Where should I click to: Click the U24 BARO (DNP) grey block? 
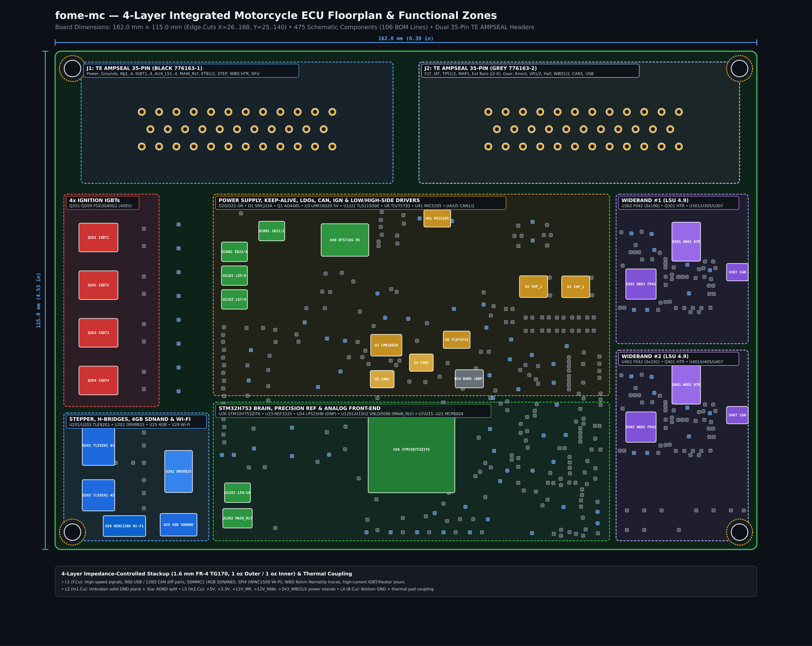click(469, 379)
